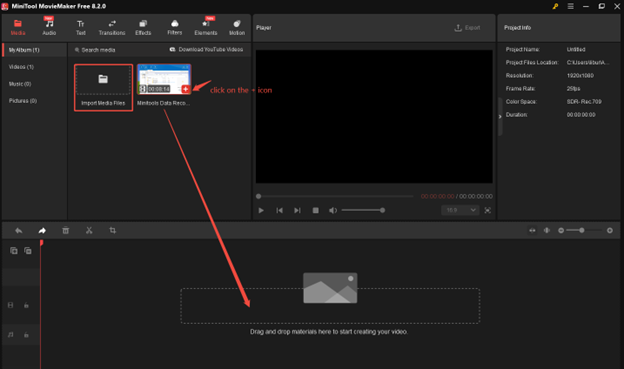Adjust the timeline zoom slider
Screen dimensions: 624x369
click(x=584, y=230)
